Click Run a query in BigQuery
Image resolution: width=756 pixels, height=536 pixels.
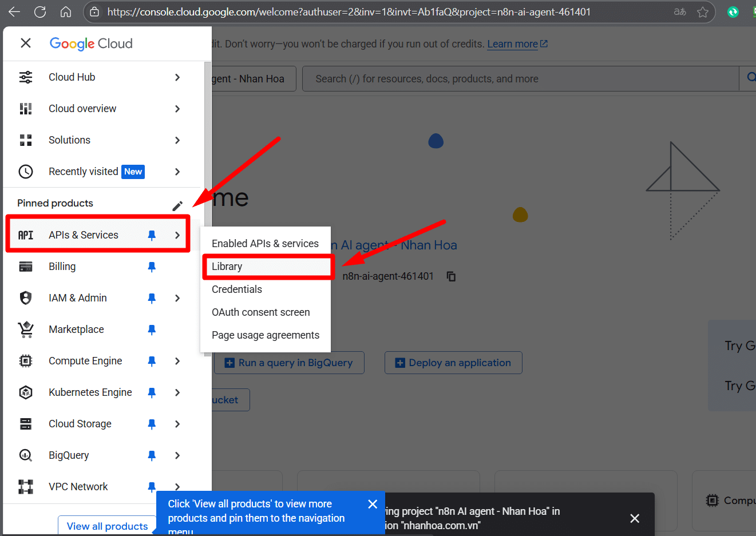click(289, 363)
